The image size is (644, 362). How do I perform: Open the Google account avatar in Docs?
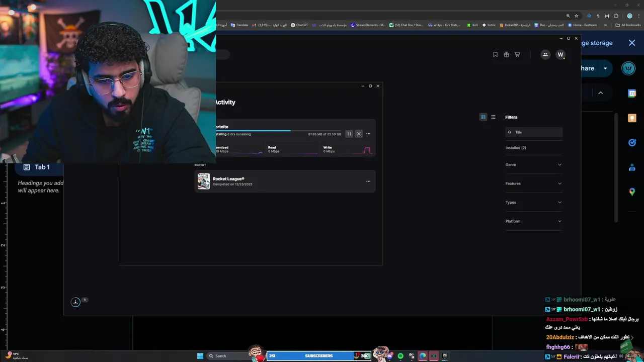tap(628, 68)
